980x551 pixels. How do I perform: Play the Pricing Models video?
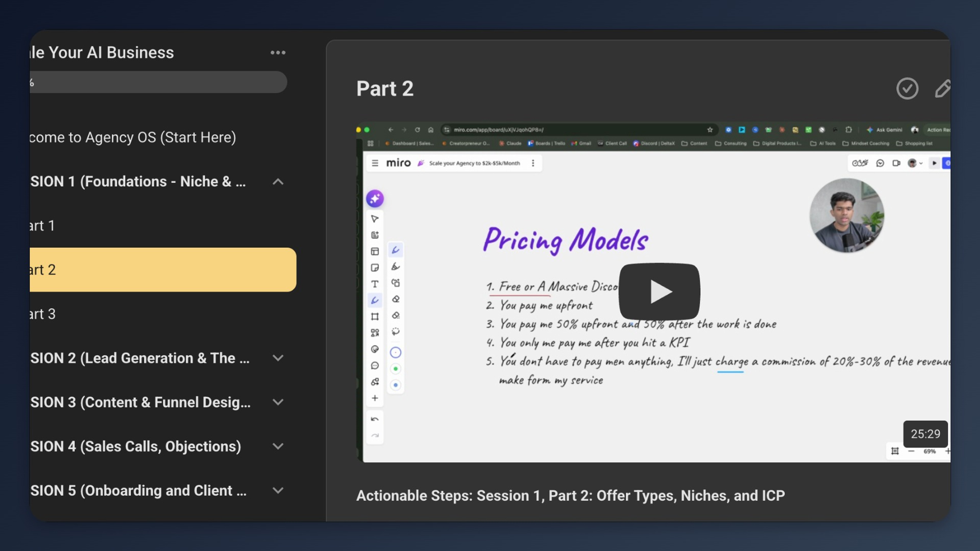660,291
